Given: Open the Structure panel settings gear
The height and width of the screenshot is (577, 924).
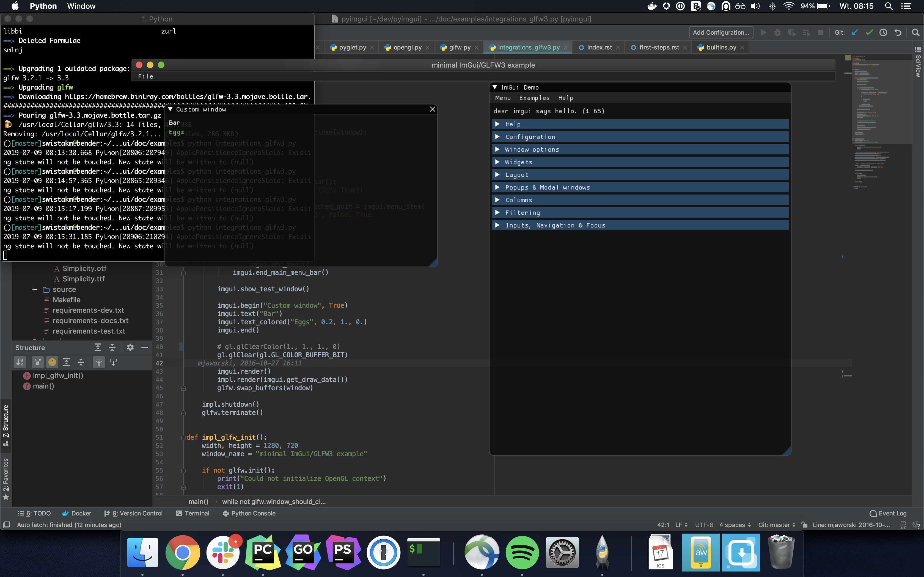Looking at the screenshot, I should pyautogui.click(x=130, y=347).
